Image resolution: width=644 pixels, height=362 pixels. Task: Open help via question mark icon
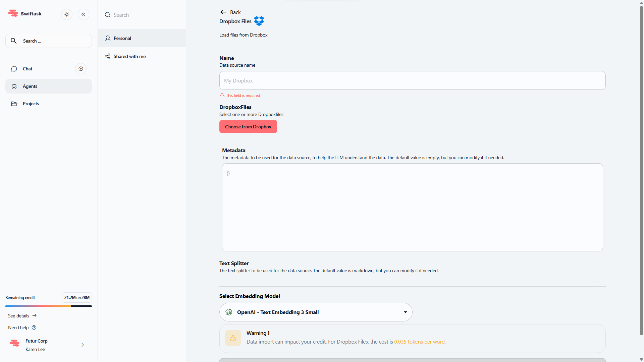point(34,327)
